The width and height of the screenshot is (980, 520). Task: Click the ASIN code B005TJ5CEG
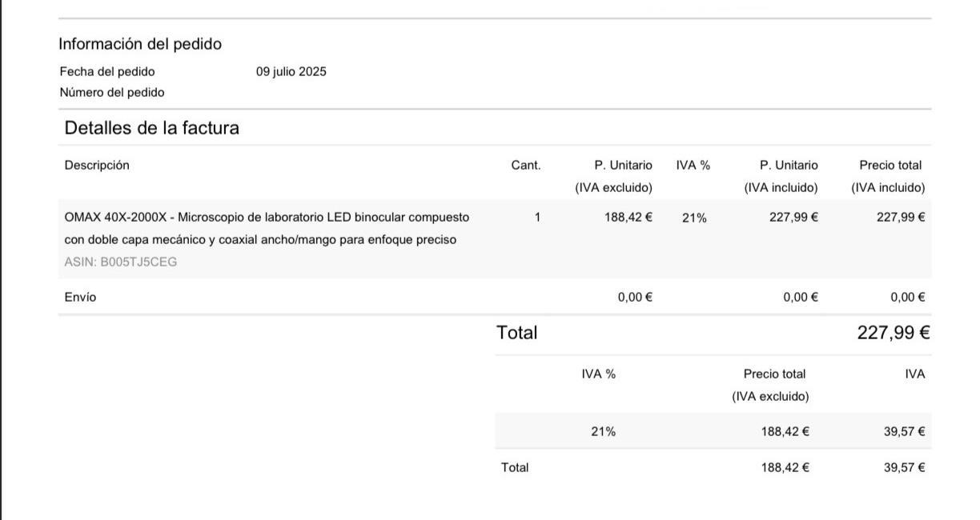[x=121, y=262]
